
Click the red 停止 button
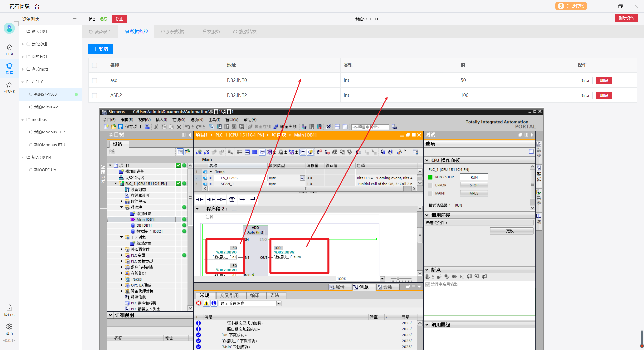[x=119, y=19]
